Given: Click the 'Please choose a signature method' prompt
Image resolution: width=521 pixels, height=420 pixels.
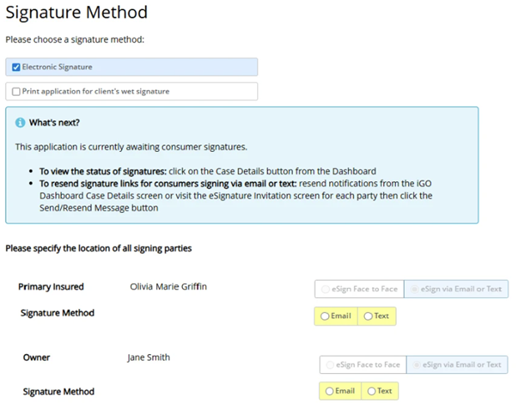Looking at the screenshot, I should point(75,39).
